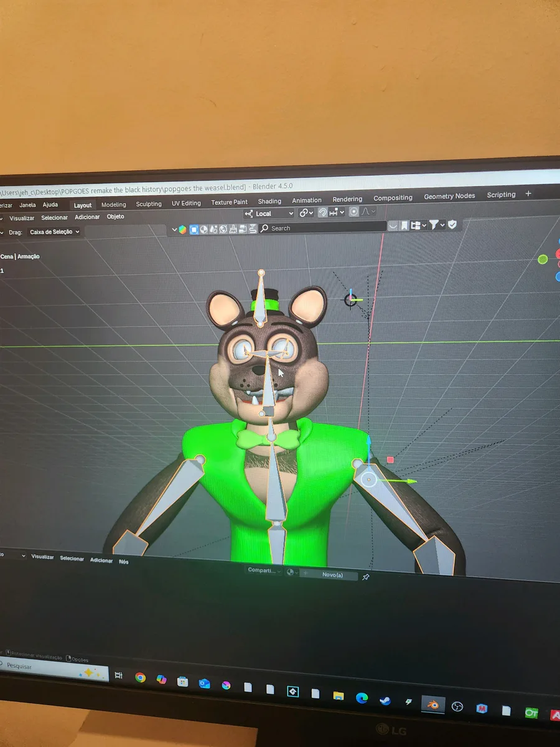
Task: Click the bookmark icon in outliner header
Action: tap(404, 225)
